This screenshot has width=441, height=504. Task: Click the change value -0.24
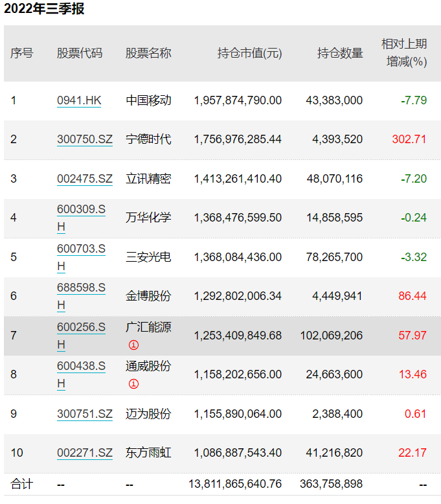pyautogui.click(x=414, y=218)
